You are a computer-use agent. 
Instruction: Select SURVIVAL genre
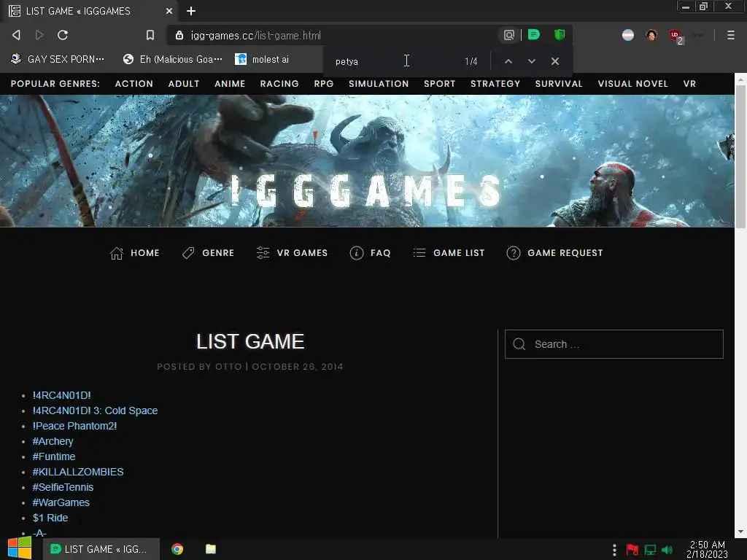pyautogui.click(x=559, y=84)
